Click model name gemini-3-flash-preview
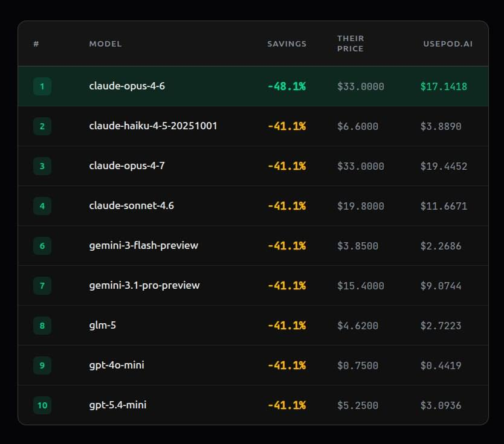504x444 pixels. click(144, 246)
